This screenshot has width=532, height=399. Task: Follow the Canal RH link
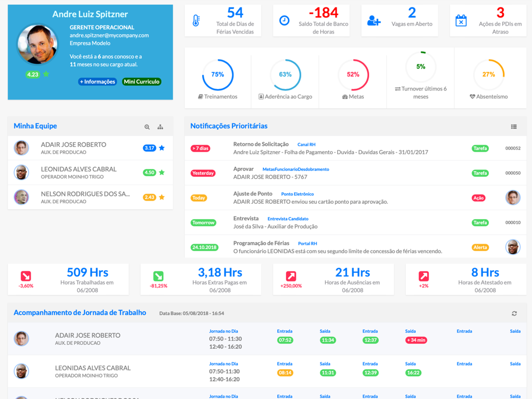(306, 145)
